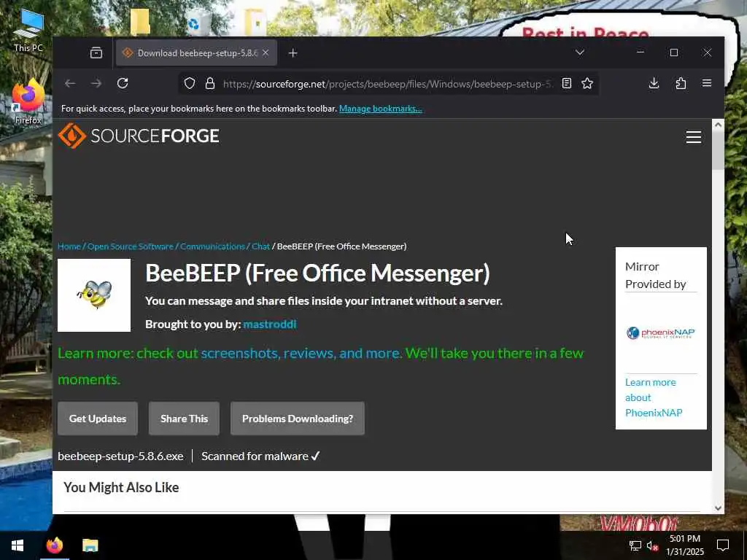Open the extensions puzzle icon
Image resolution: width=747 pixels, height=560 pixels.
681,83
